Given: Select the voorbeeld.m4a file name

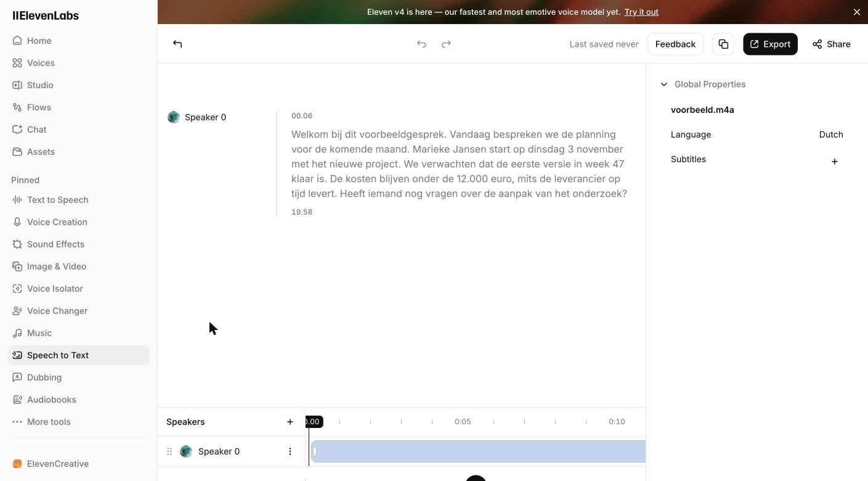Looking at the screenshot, I should click(702, 110).
